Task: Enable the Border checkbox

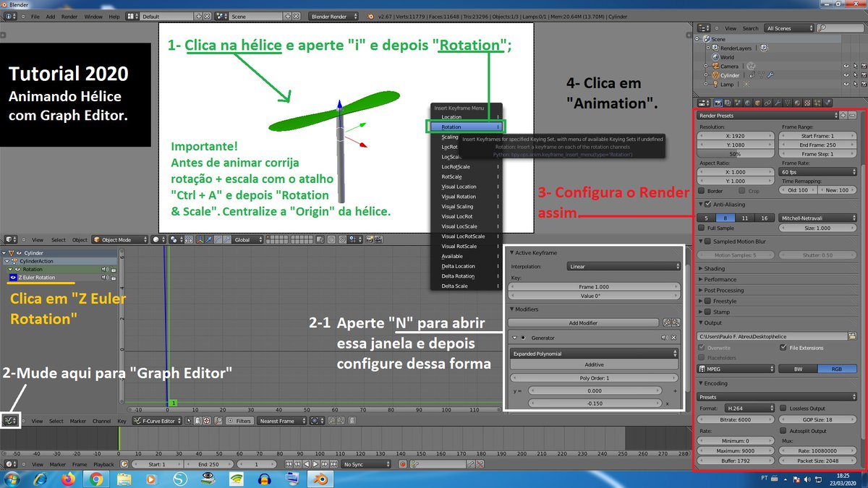Action: [x=702, y=191]
